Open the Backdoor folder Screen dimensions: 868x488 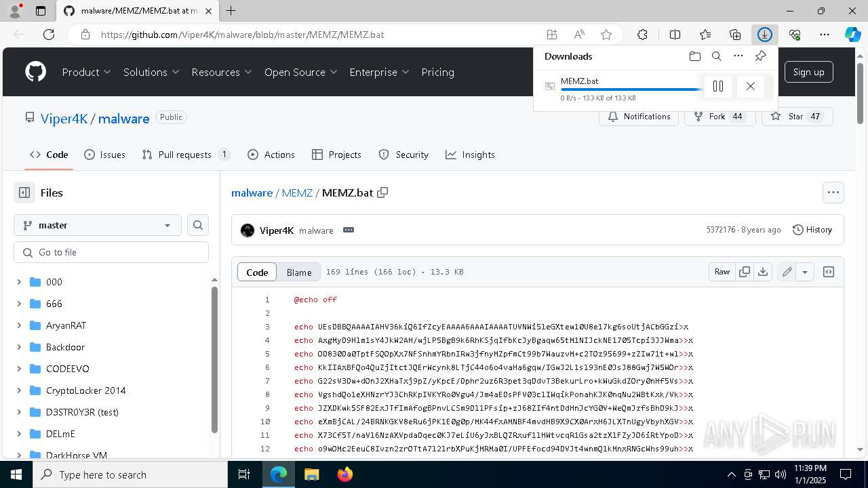65,347
